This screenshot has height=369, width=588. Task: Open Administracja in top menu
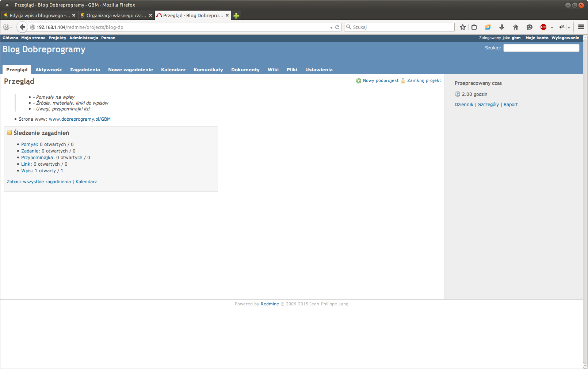pyautogui.click(x=84, y=38)
